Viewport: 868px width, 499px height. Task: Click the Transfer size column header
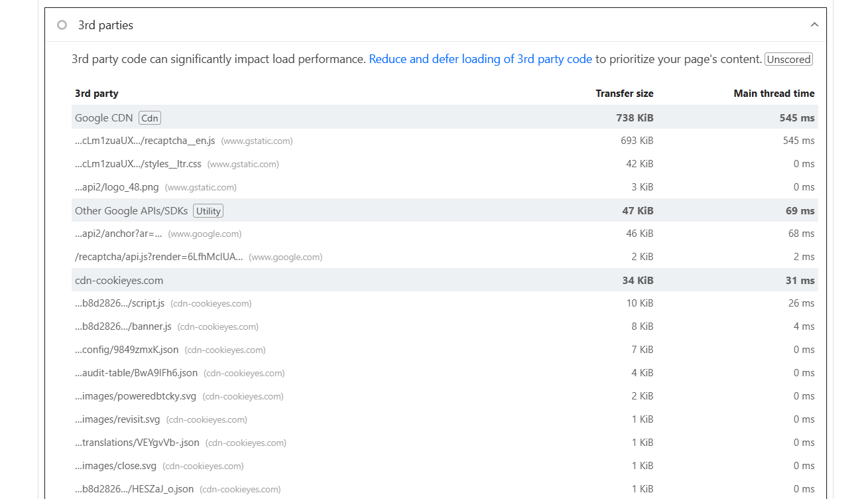tap(624, 94)
